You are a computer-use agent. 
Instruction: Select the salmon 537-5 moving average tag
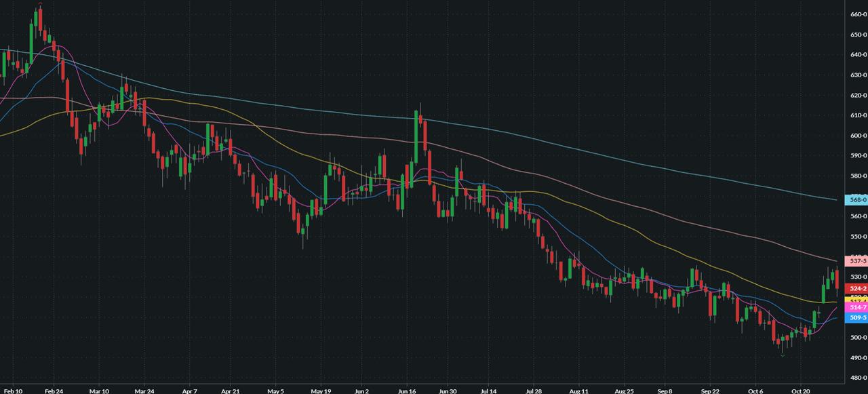pyautogui.click(x=857, y=261)
